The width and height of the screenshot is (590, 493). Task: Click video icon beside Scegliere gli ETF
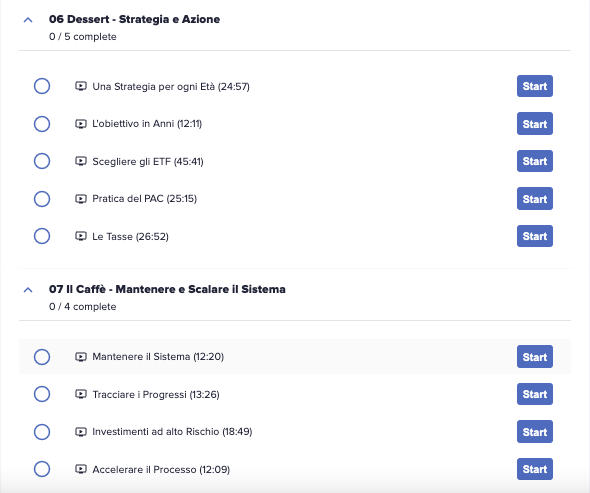[81, 161]
